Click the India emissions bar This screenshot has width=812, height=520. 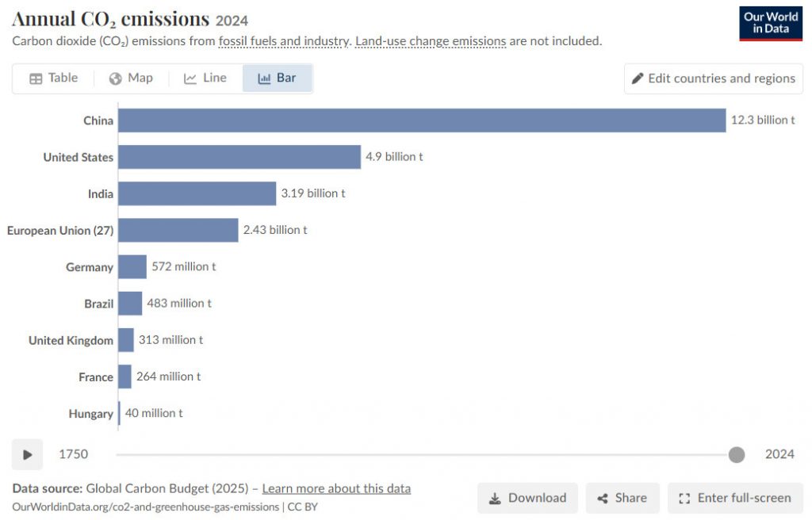point(197,193)
